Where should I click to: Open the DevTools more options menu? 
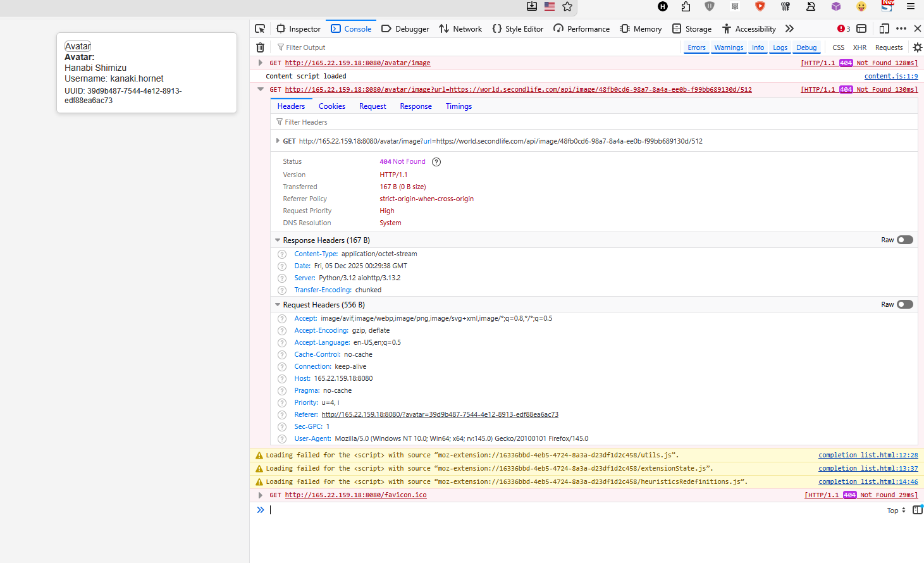(x=901, y=28)
